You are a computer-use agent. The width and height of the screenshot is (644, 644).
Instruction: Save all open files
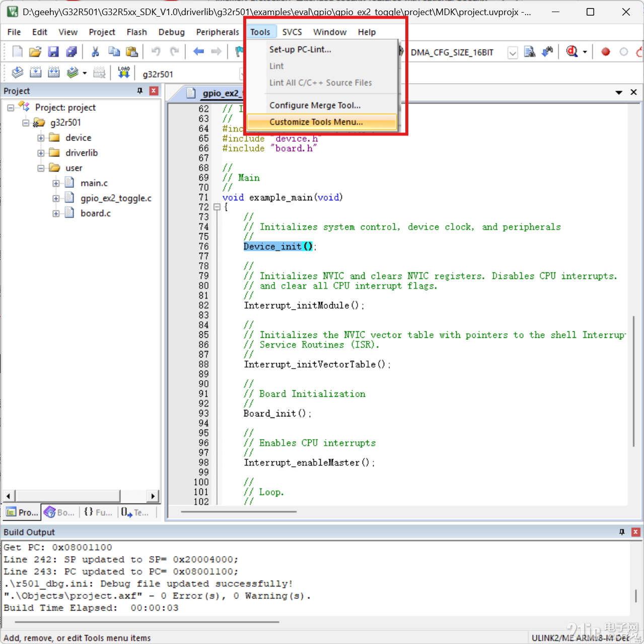[x=71, y=51]
